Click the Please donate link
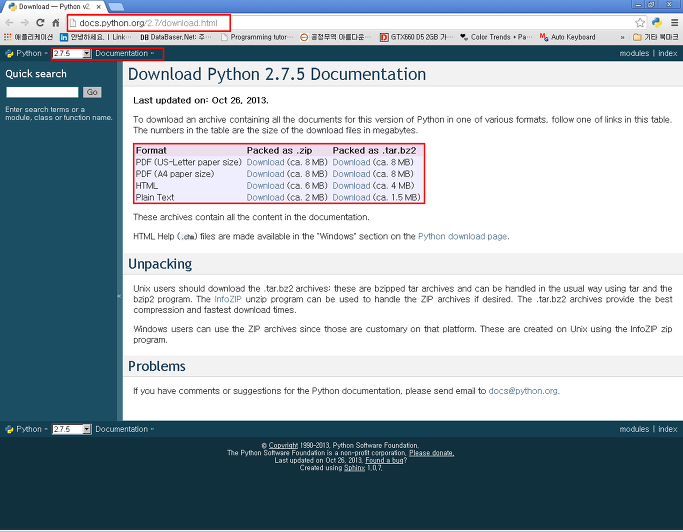 click(431, 453)
